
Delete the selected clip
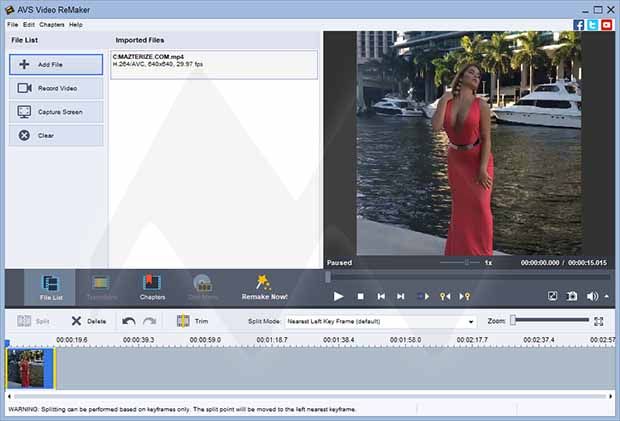89,321
